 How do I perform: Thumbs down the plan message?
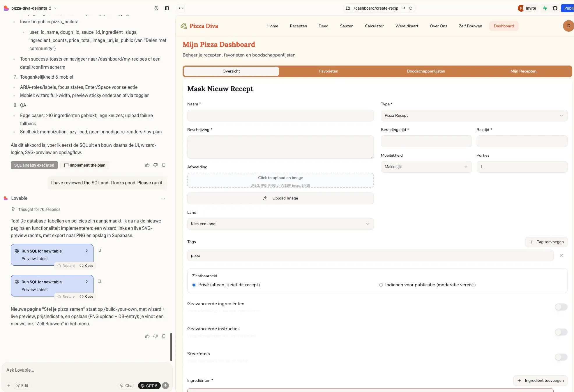tap(156, 165)
